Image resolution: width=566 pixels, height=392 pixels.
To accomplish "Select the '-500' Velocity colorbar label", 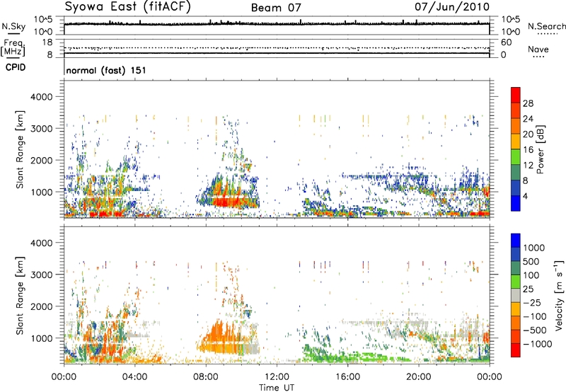I will pyautogui.click(x=535, y=330).
